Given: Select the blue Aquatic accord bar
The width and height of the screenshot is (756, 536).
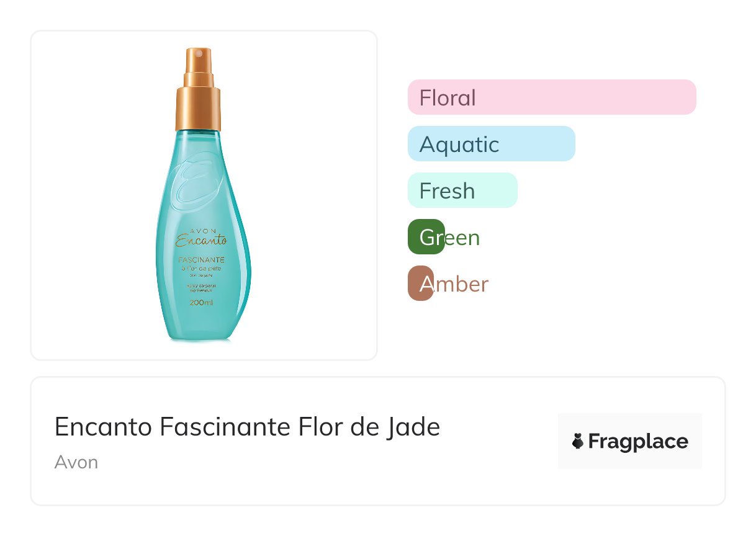Looking at the screenshot, I should [x=491, y=144].
